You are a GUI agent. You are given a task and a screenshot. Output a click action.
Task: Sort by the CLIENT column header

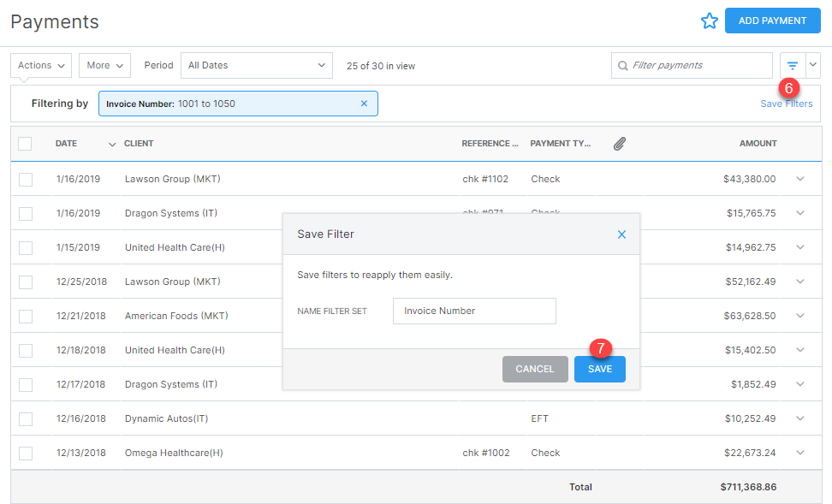(139, 143)
